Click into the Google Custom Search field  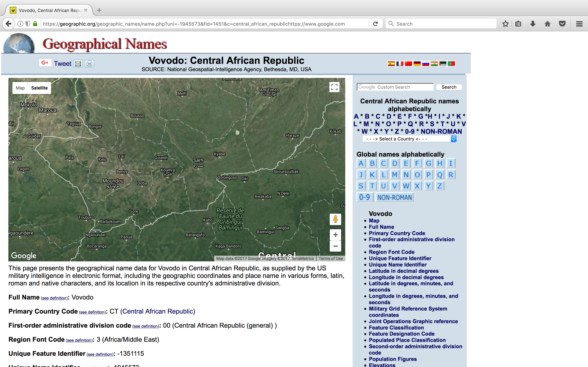[395, 87]
